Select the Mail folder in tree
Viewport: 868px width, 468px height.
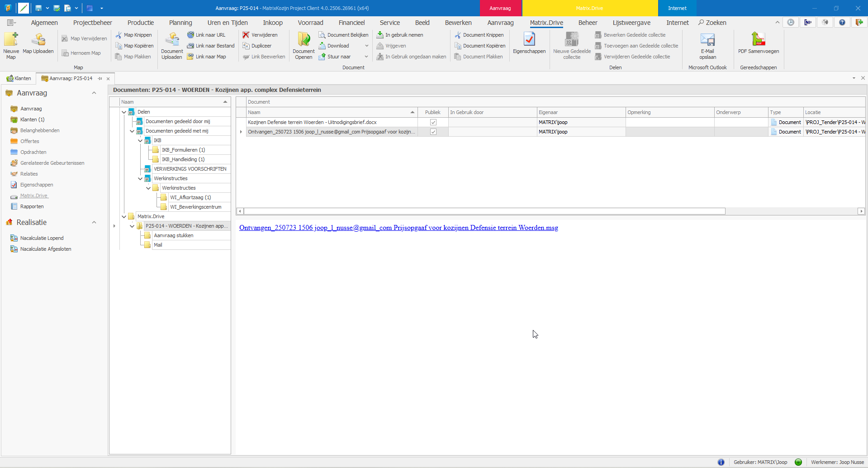coord(158,245)
